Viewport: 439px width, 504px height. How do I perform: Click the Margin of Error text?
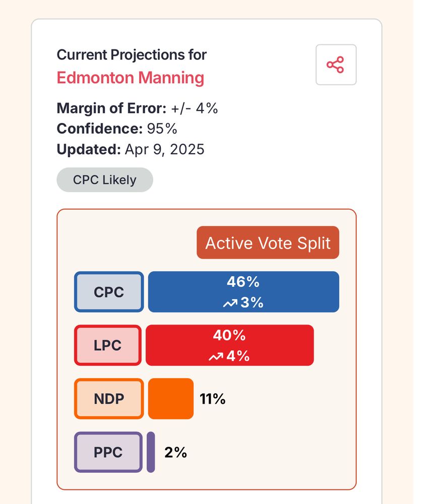click(x=137, y=108)
